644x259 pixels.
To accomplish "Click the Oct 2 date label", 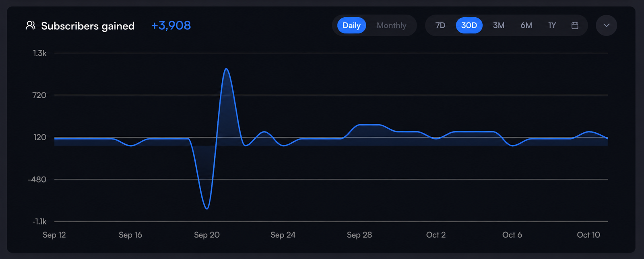I will tap(436, 235).
